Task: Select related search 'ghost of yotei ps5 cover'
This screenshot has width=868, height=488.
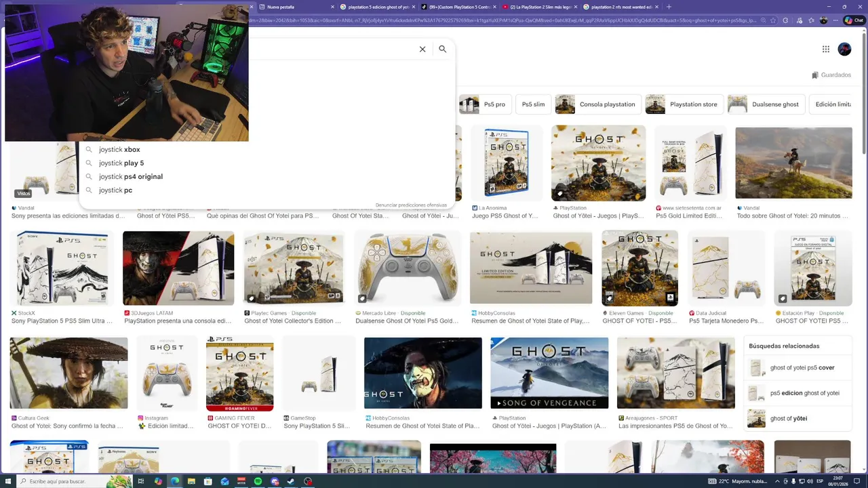Action: pyautogui.click(x=797, y=368)
